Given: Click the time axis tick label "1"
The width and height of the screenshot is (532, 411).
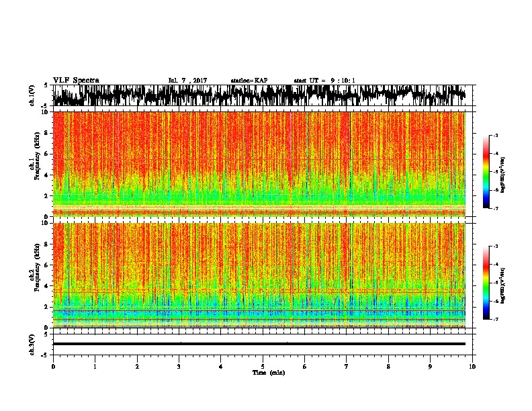Looking at the screenshot, I should [95, 367].
